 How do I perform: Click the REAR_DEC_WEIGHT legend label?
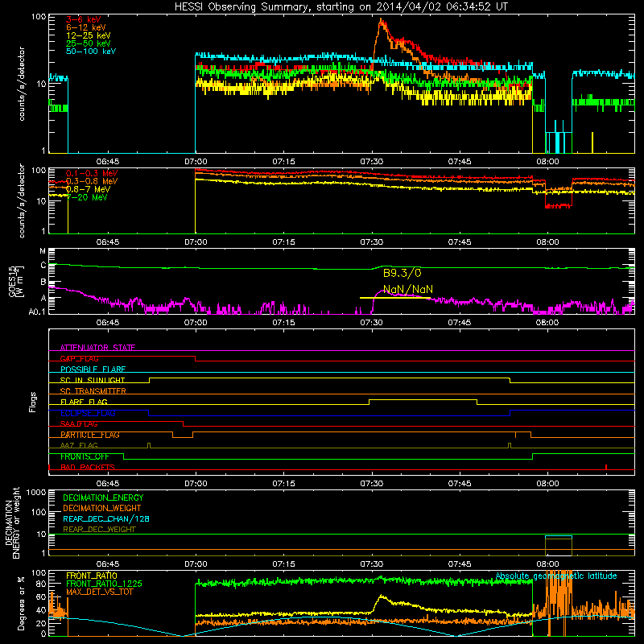click(x=99, y=530)
